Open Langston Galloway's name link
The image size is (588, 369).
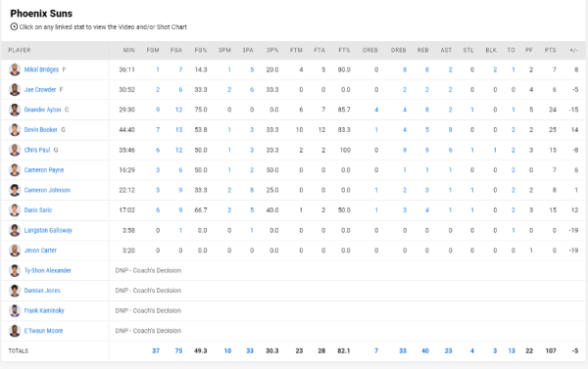[x=48, y=230]
